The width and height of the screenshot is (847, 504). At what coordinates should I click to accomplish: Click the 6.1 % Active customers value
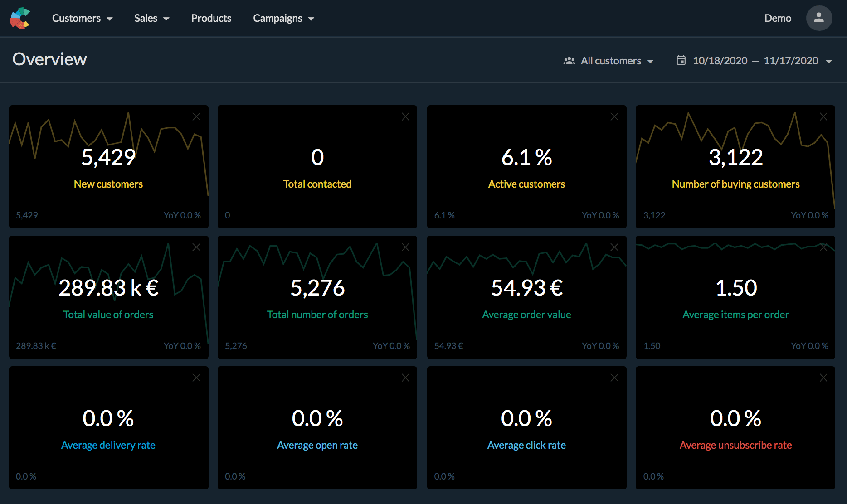point(526,157)
